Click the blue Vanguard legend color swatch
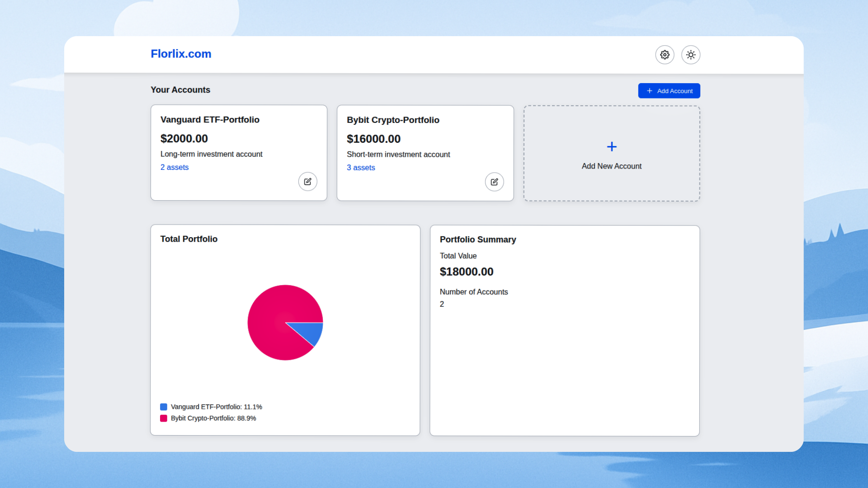 164,407
